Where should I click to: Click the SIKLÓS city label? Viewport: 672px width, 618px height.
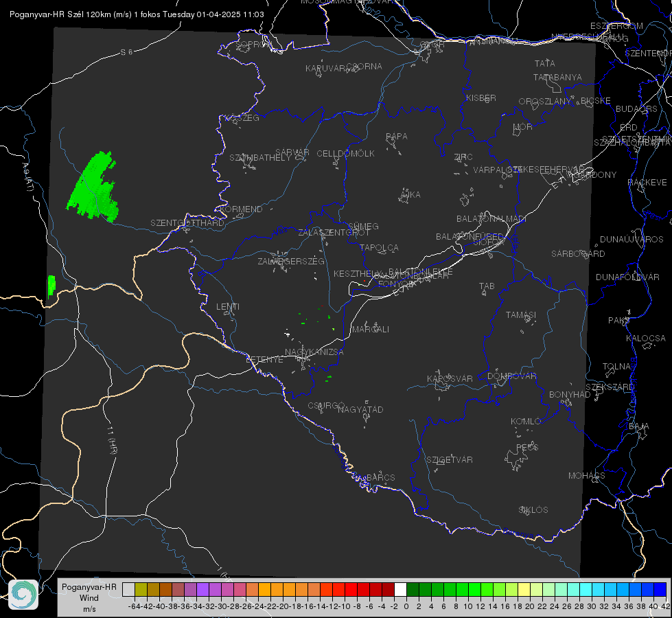coord(533,510)
